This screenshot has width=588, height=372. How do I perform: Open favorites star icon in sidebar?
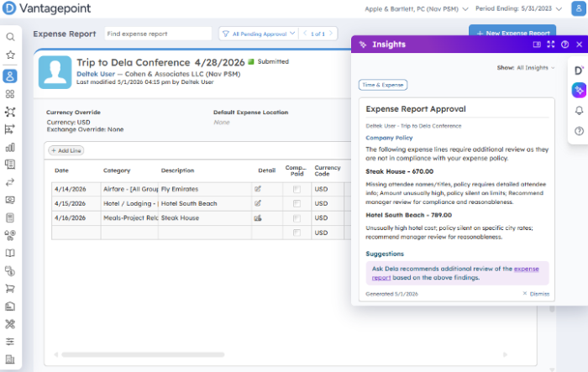[10, 55]
